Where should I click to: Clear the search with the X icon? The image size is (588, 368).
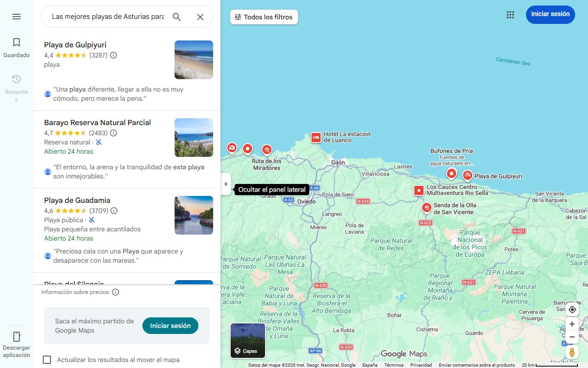(x=200, y=17)
